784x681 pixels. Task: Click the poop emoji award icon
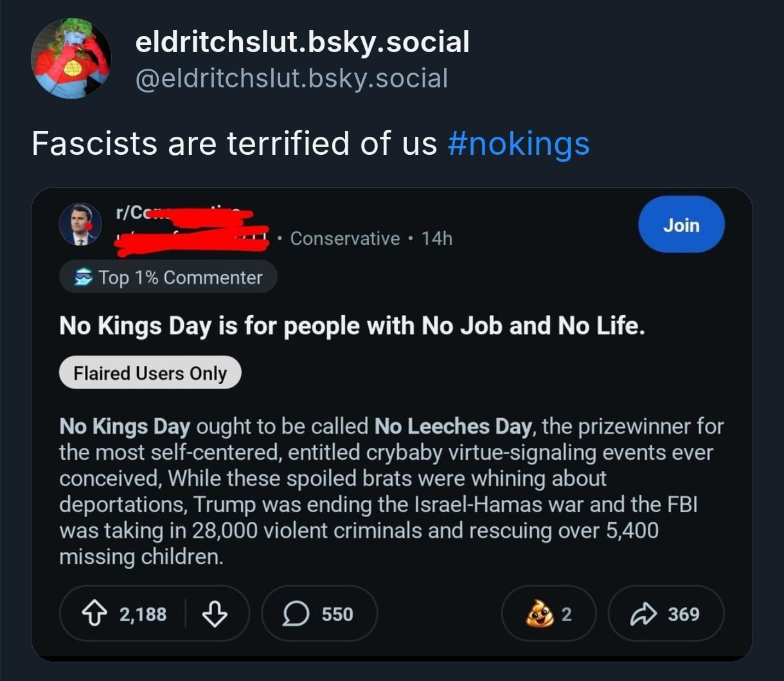539,615
